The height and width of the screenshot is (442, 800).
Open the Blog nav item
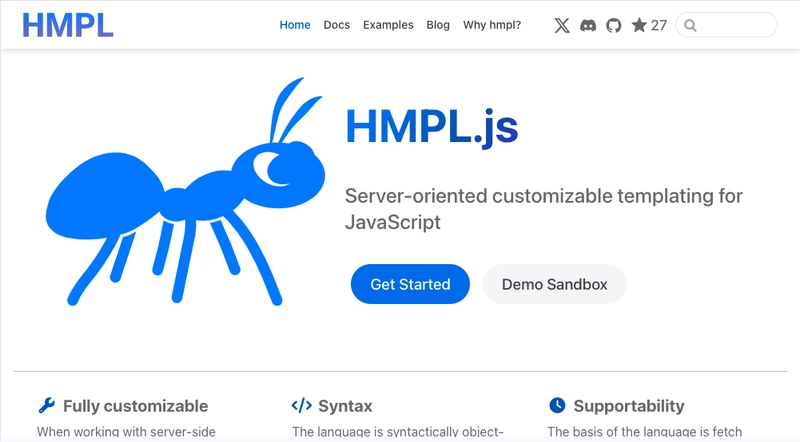(x=438, y=25)
